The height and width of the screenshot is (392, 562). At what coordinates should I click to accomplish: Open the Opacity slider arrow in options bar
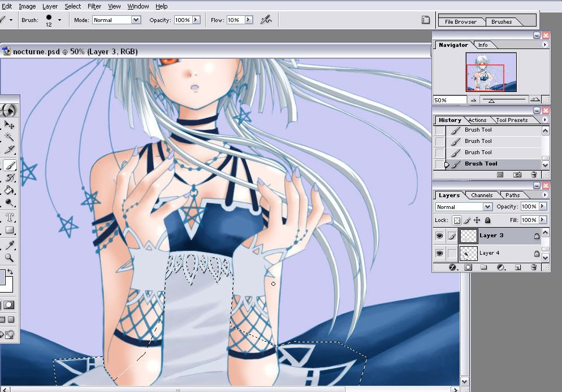[196, 20]
